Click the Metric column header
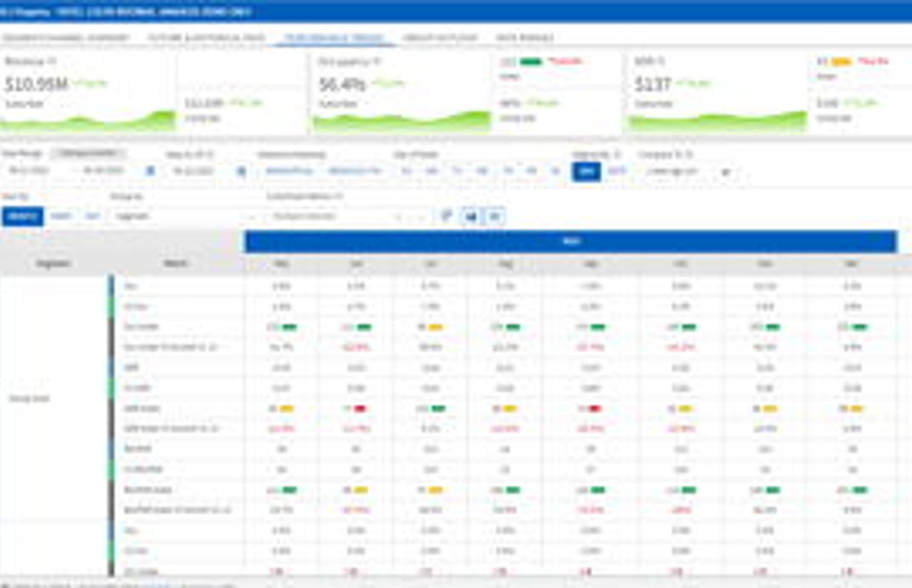This screenshot has height=588, width=912. pos(176,263)
